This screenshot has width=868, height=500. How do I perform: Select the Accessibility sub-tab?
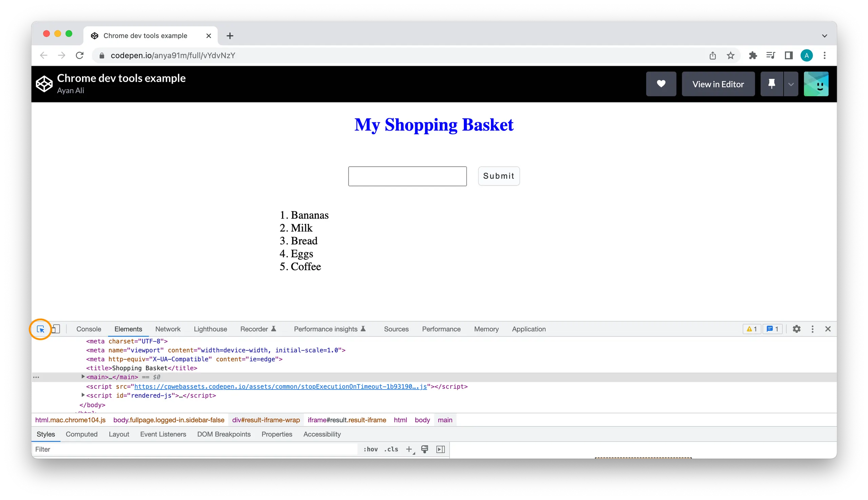(x=322, y=434)
